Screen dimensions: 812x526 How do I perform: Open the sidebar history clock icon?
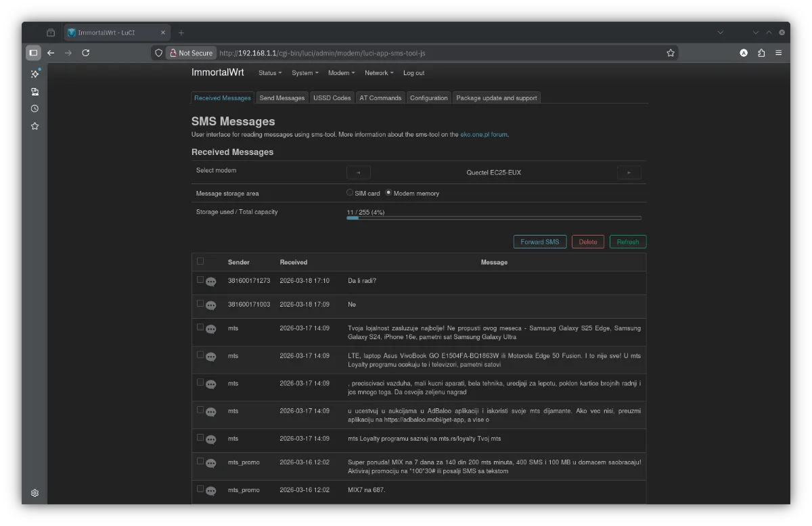35,108
